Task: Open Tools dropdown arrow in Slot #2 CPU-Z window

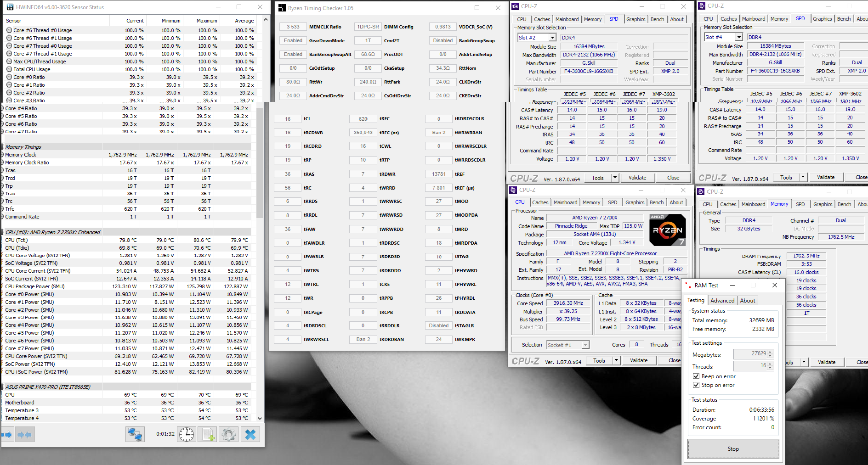Action: tap(615, 178)
